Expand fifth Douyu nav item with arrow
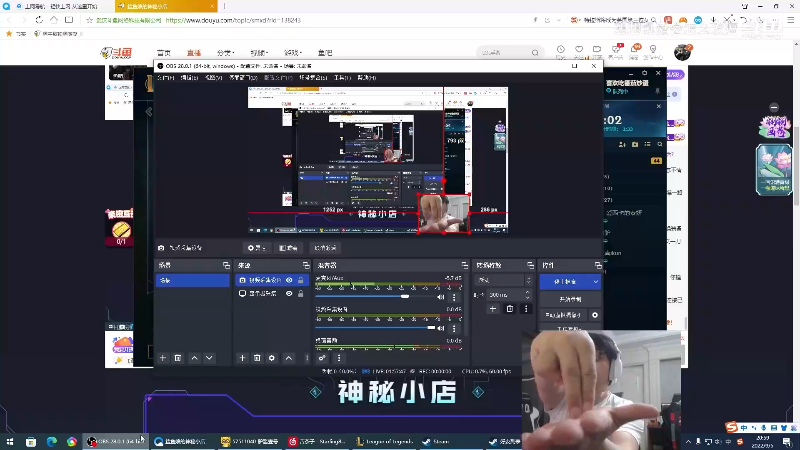This screenshot has height=450, width=800. point(293,53)
